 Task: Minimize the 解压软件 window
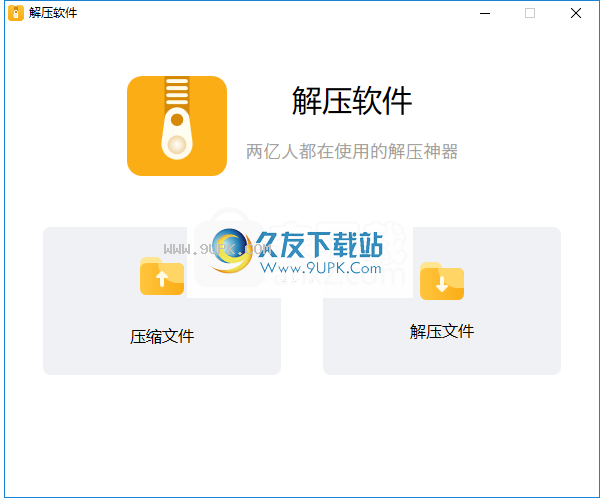click(x=485, y=13)
